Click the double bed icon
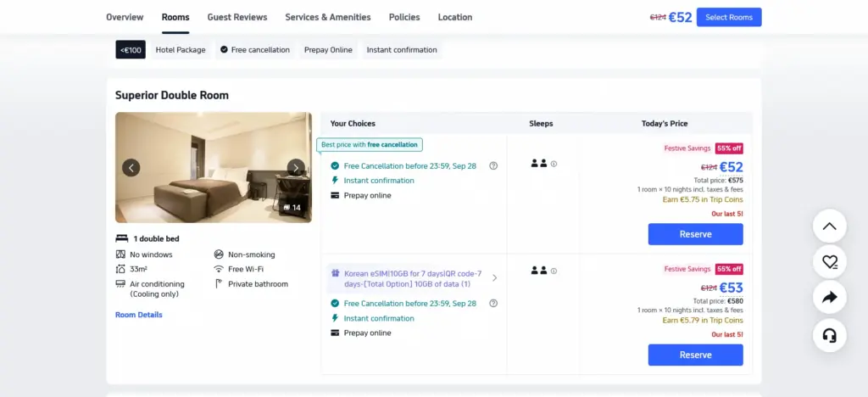Viewport: 868px width, 397px height. point(122,238)
